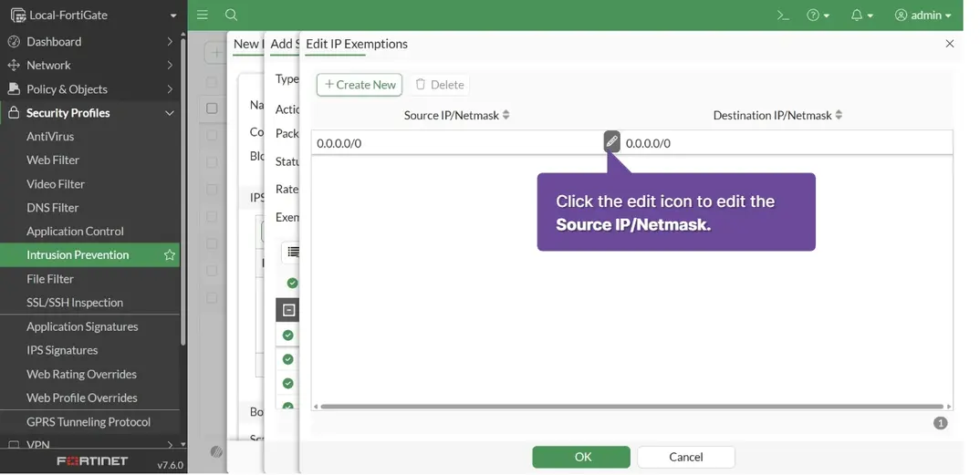Open the admin user menu
Image resolution: width=980 pixels, height=475 pixels.
pyautogui.click(x=923, y=15)
